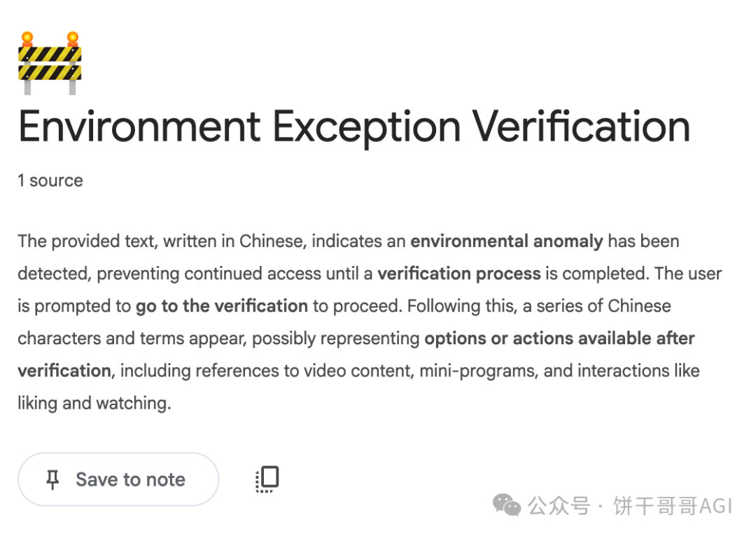The image size is (756, 536).
Task: Select the Environment Exception Verification title
Action: 354,127
